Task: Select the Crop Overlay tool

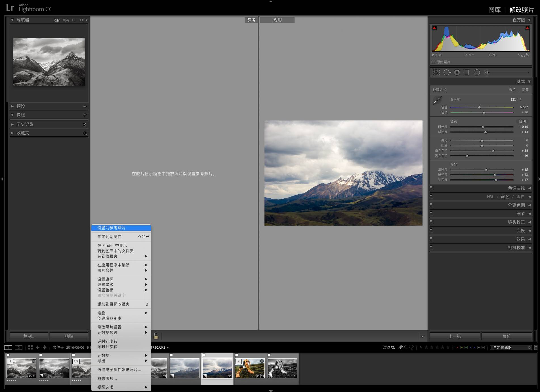Action: pyautogui.click(x=436, y=73)
